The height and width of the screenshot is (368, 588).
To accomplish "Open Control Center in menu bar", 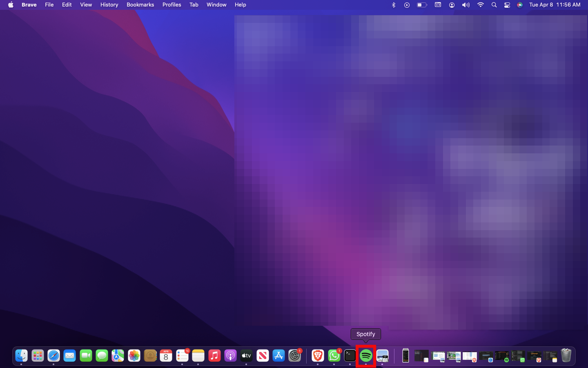I will pos(507,5).
